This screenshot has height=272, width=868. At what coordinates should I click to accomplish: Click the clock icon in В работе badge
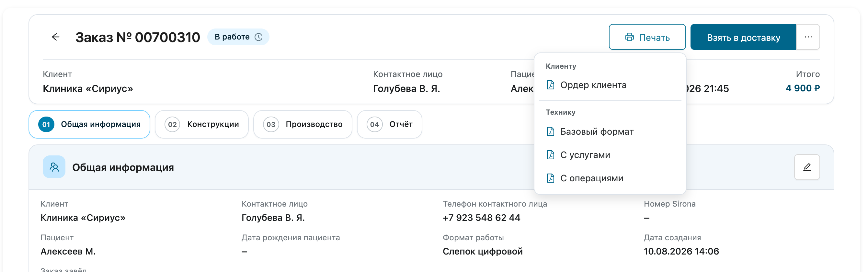[258, 37]
